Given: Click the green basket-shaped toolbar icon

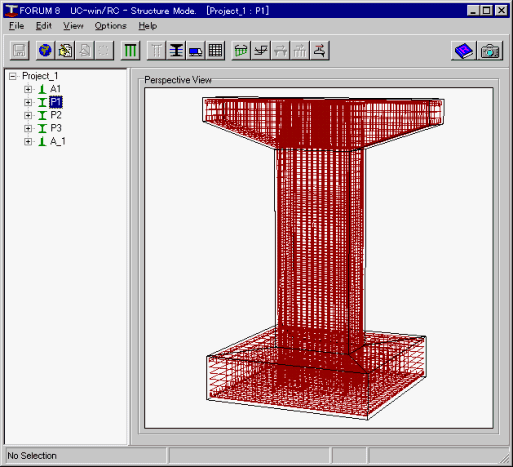Looking at the screenshot, I should tap(241, 51).
